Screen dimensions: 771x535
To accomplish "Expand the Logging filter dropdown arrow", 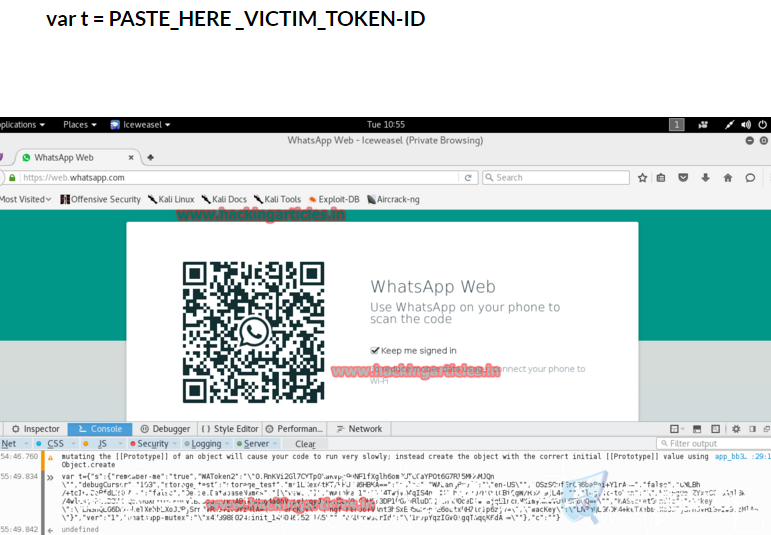I will click(x=227, y=444).
